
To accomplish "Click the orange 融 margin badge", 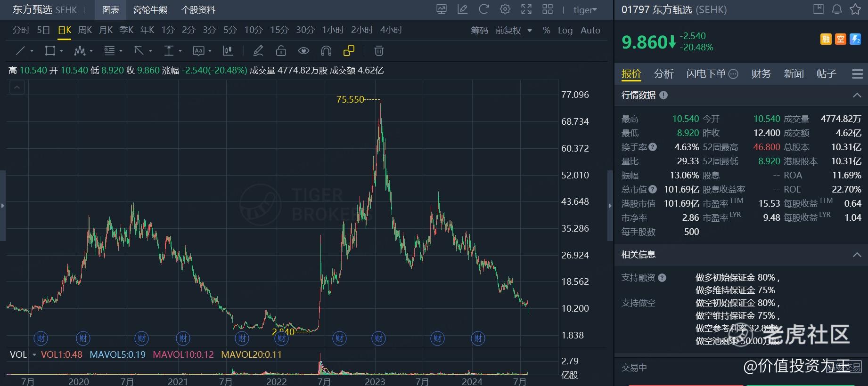I will tap(826, 40).
